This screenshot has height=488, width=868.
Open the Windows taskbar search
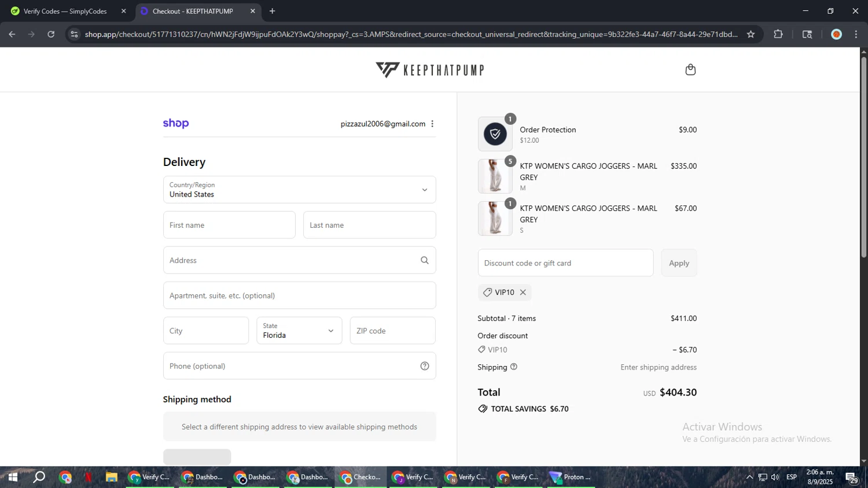tap(39, 477)
